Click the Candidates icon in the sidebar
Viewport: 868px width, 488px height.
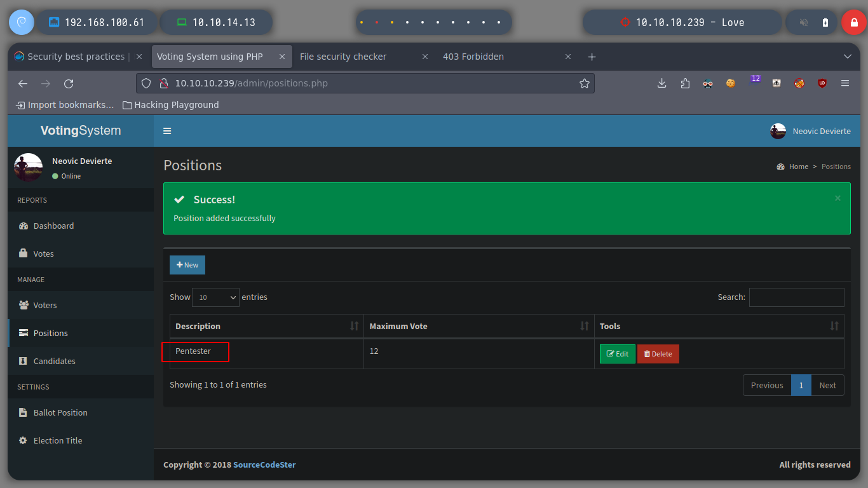click(x=24, y=361)
